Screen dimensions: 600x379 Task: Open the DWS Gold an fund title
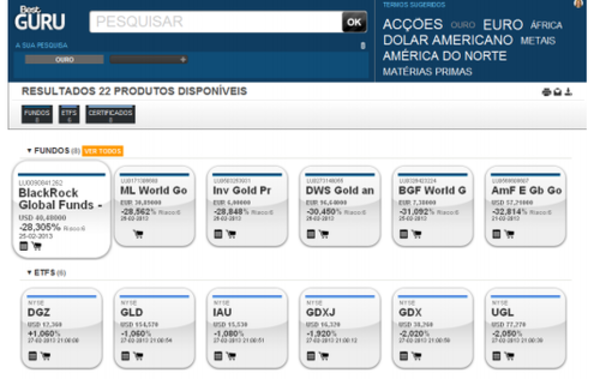pos(340,190)
